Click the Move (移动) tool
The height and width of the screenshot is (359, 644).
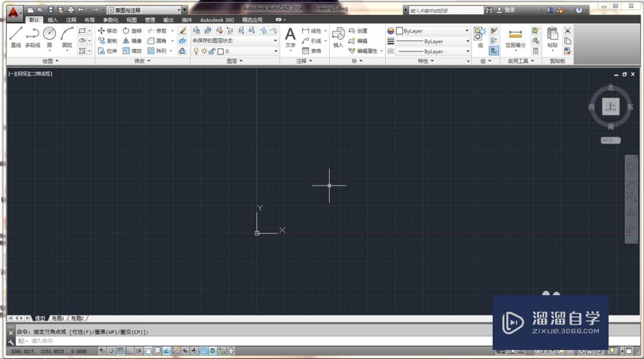(x=107, y=31)
